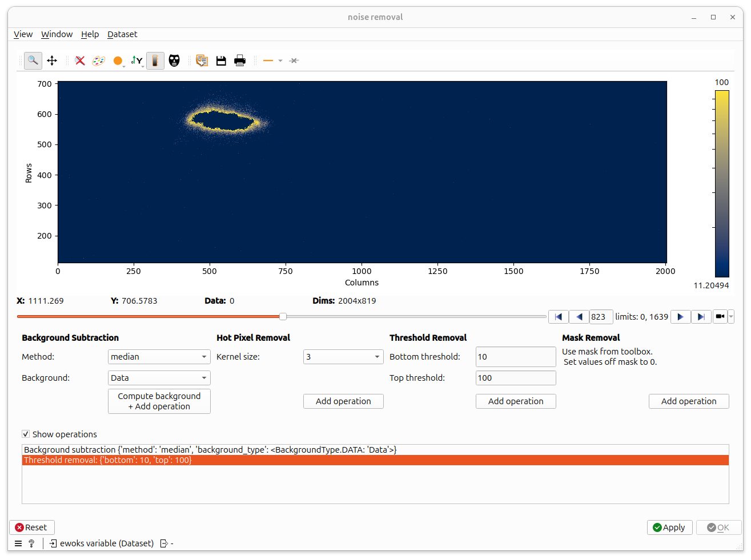Add the Threshold Removal operation
This screenshot has height=560, width=751.
click(516, 401)
